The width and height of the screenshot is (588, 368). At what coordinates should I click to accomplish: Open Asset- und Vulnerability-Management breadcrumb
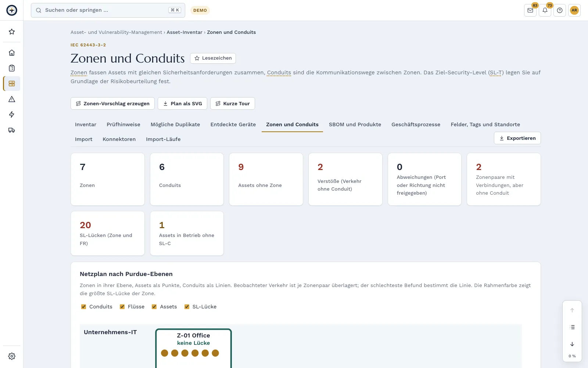pyautogui.click(x=116, y=32)
